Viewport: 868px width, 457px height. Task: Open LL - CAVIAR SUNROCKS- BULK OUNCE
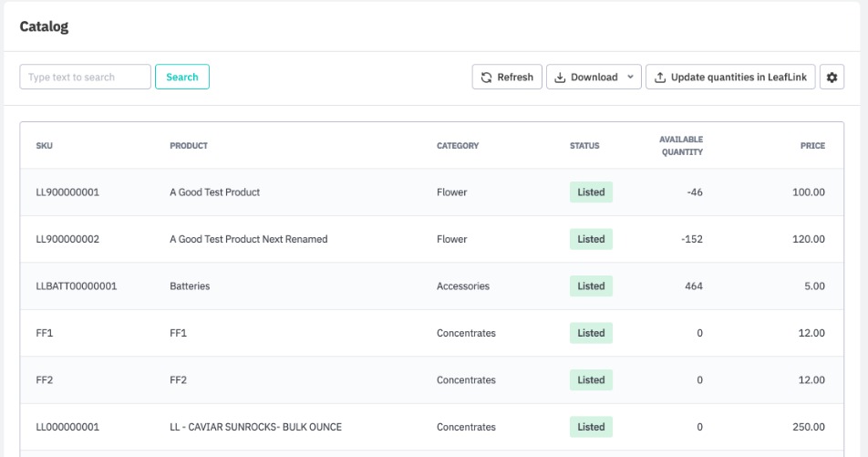255,427
